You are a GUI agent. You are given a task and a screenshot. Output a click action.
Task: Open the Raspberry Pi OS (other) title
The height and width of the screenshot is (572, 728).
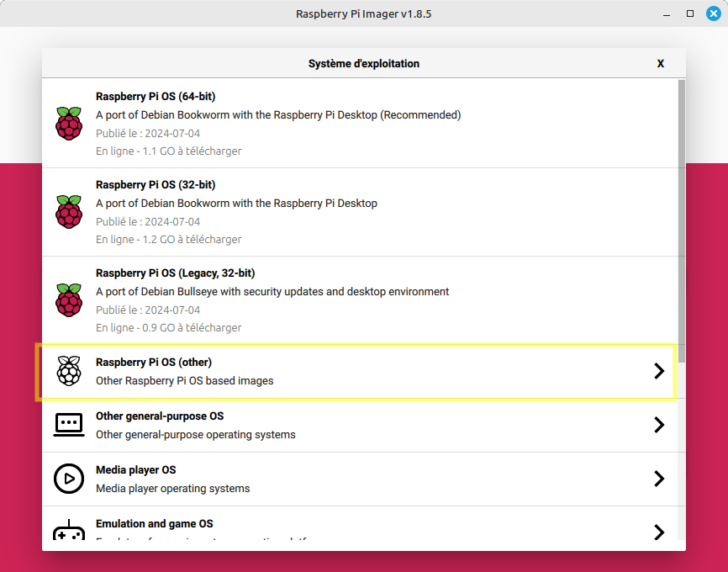point(154,363)
